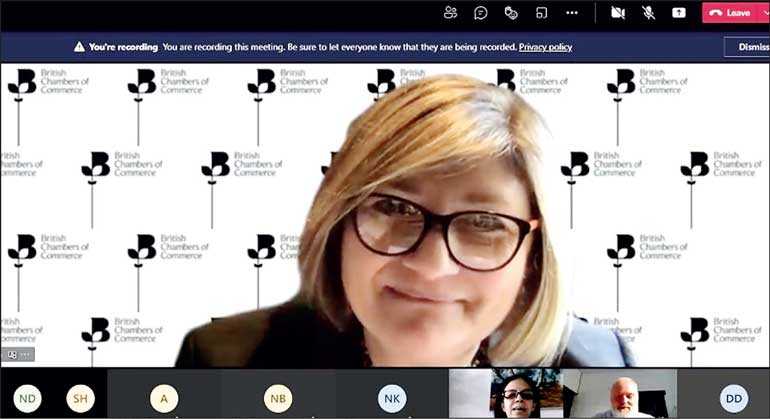The image size is (770, 419).
Task: Select participant NB avatar
Action: pos(278,398)
